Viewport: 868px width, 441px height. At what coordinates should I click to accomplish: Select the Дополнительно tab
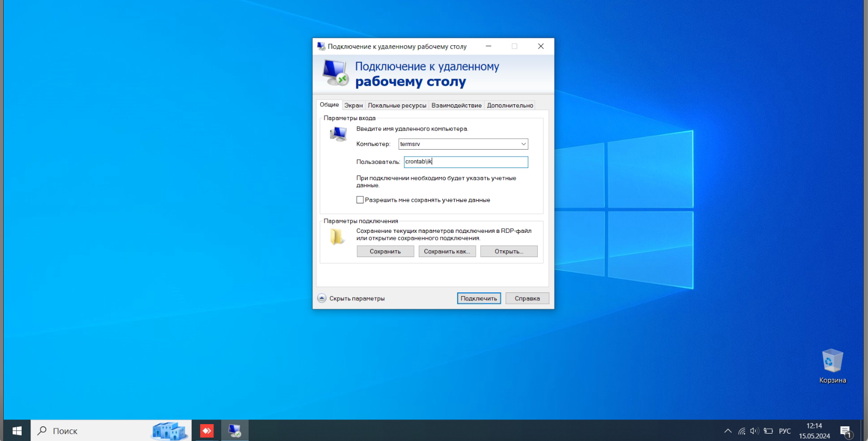[510, 105]
